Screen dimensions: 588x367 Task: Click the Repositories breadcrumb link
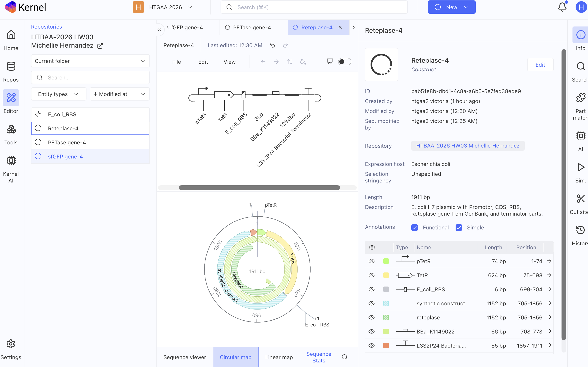click(46, 27)
